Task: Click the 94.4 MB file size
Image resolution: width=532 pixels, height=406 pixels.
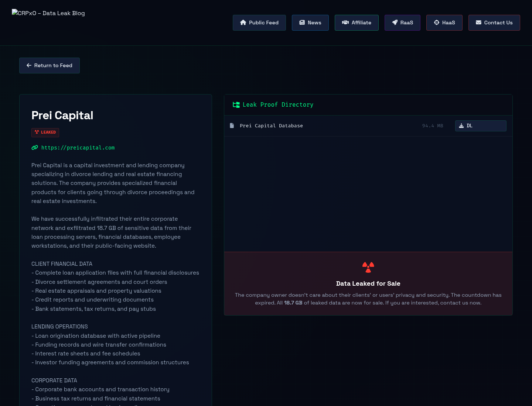Action: (433, 126)
